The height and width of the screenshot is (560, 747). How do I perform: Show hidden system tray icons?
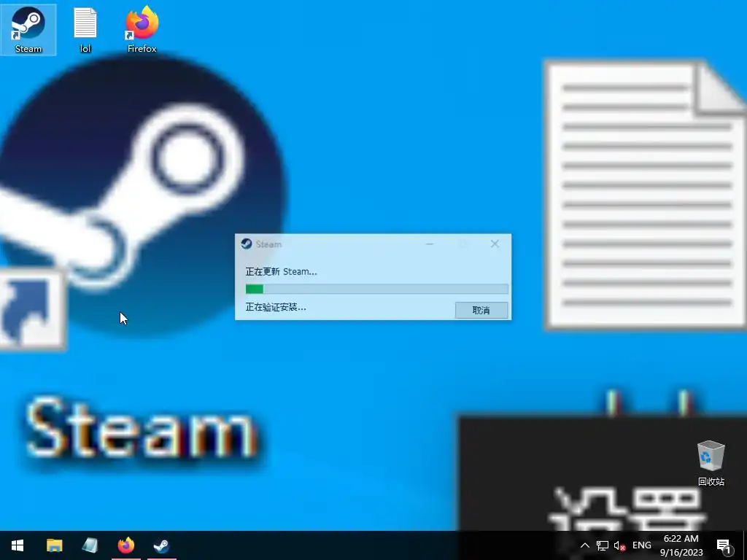(585, 545)
